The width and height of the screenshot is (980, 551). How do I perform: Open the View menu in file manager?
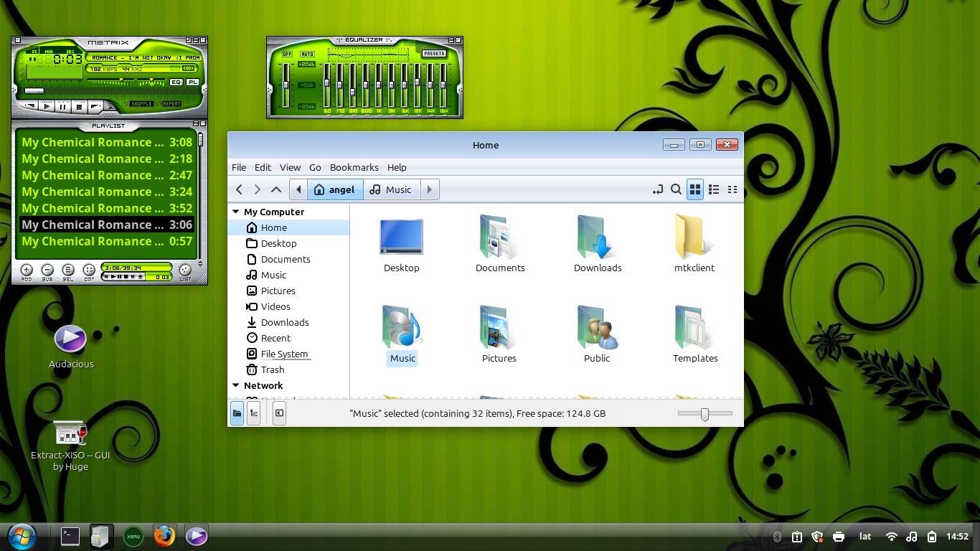tap(290, 167)
